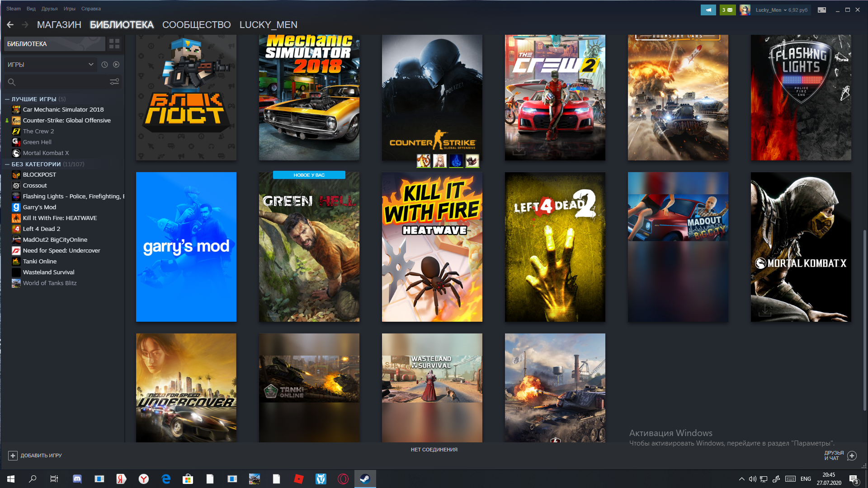
Task: Select Green Hell in list
Action: coord(37,142)
